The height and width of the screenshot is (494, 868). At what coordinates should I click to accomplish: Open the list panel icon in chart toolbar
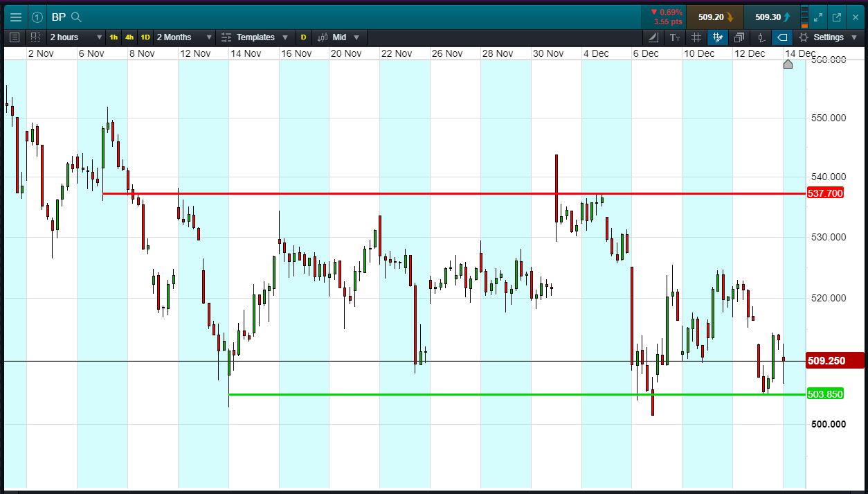click(x=15, y=37)
